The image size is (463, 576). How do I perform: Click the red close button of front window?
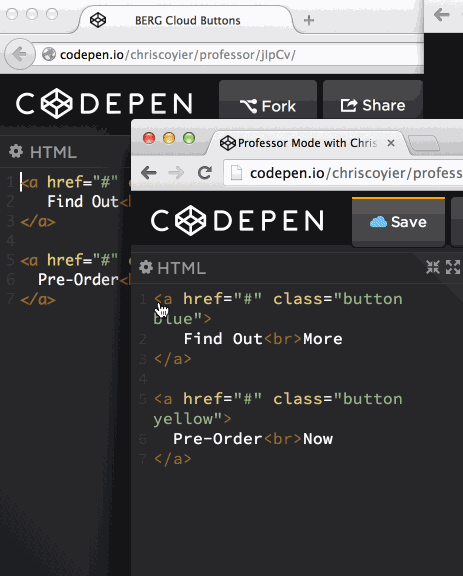[x=149, y=138]
